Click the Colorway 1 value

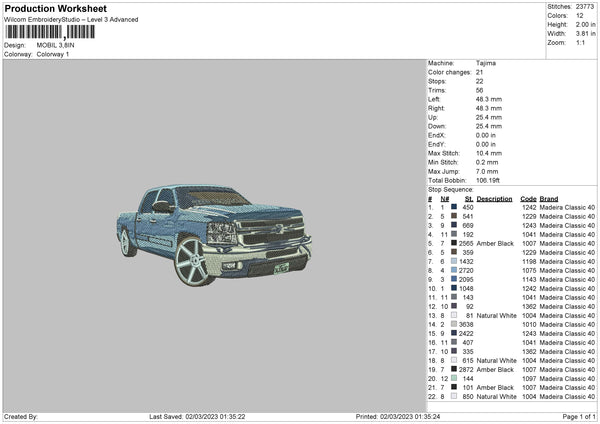[53, 53]
